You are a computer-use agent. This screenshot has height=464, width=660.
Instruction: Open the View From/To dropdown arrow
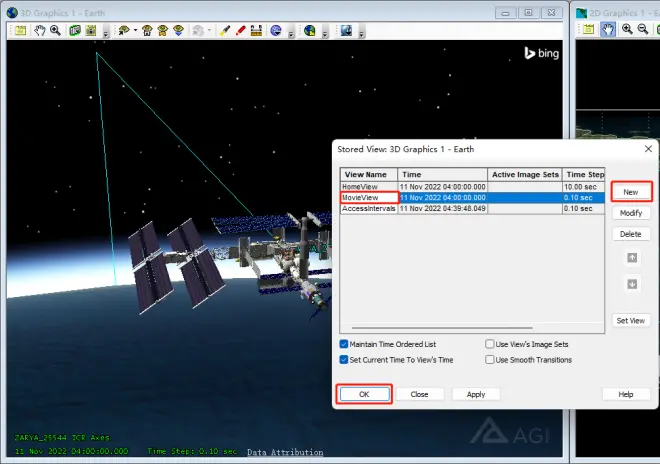[135, 30]
